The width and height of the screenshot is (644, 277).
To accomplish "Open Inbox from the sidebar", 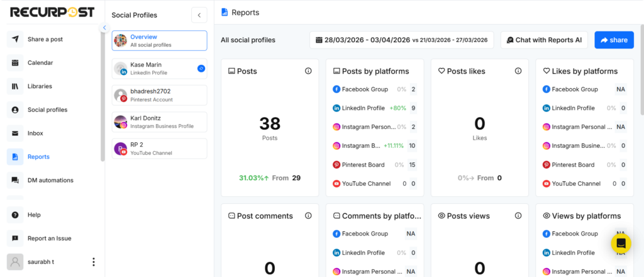I will [35, 133].
